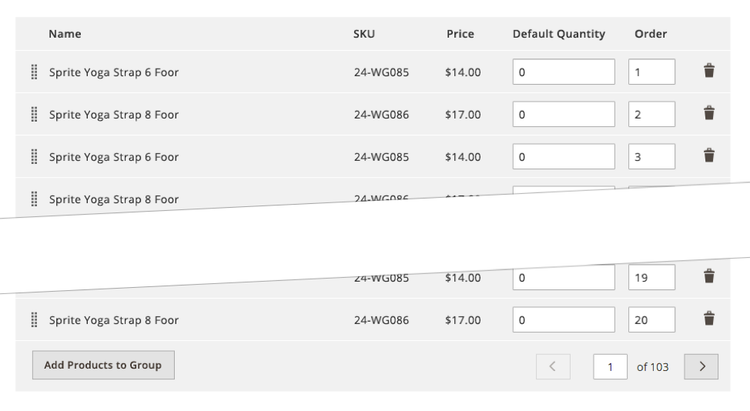
Task: Go to next page of products
Action: (x=701, y=367)
